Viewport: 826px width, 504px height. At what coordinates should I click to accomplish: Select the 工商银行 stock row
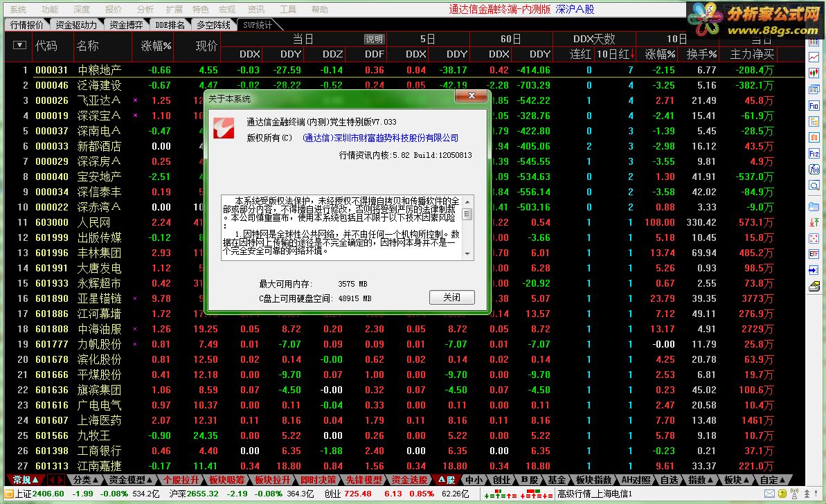click(x=404, y=451)
